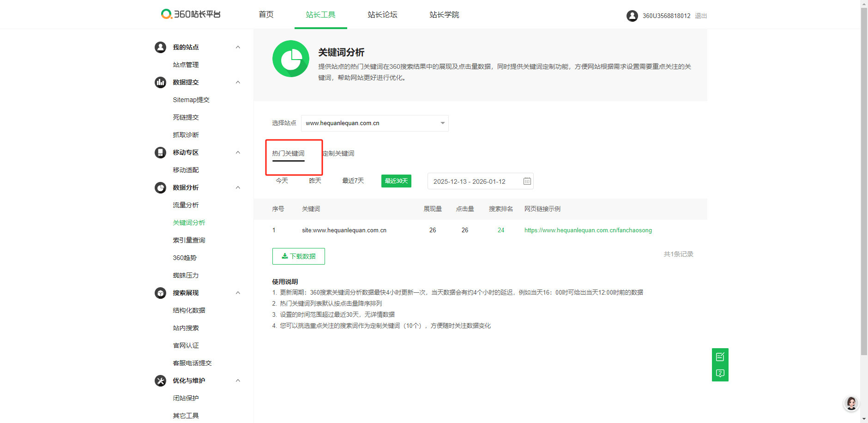The image size is (868, 423).
Task: Click the 下载数据 button
Action: click(x=299, y=256)
